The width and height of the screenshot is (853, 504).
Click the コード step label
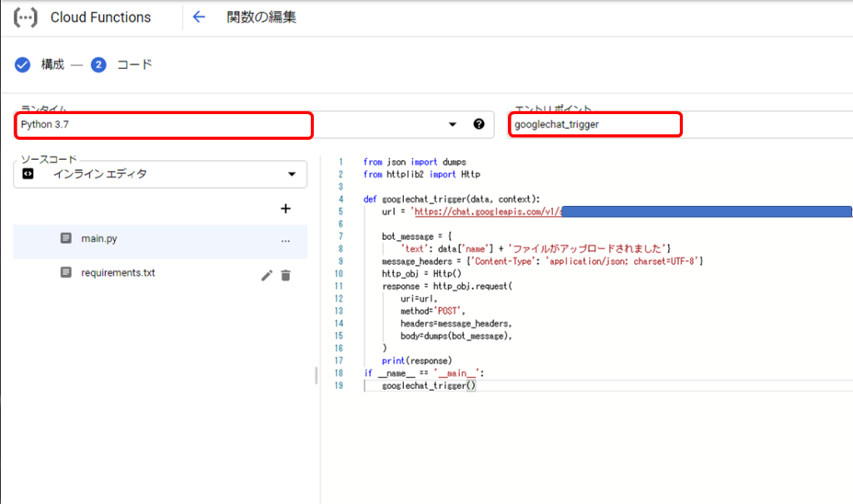(134, 65)
